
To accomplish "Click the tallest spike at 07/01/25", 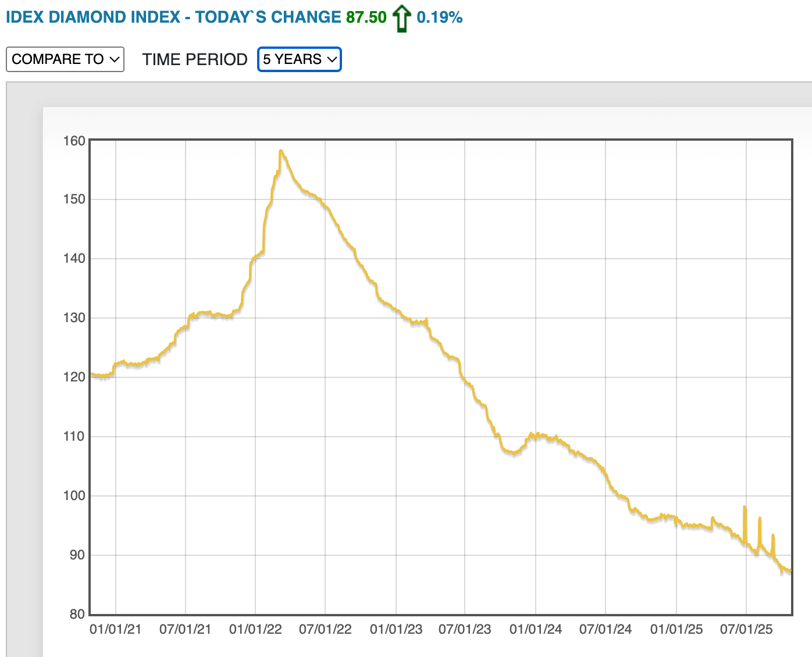I will [745, 508].
